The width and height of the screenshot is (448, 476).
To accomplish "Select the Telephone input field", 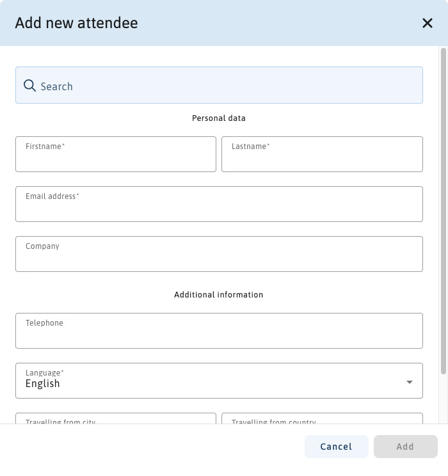I will [219, 335].
